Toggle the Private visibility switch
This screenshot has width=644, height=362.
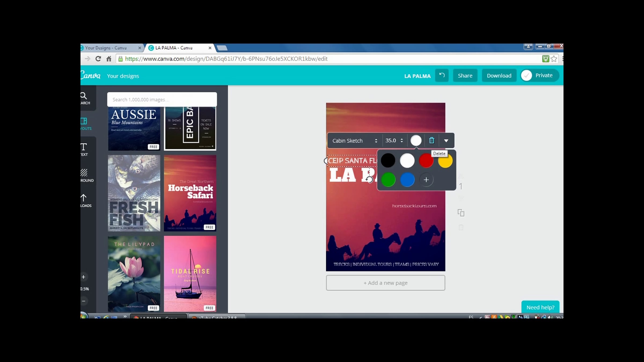click(527, 76)
